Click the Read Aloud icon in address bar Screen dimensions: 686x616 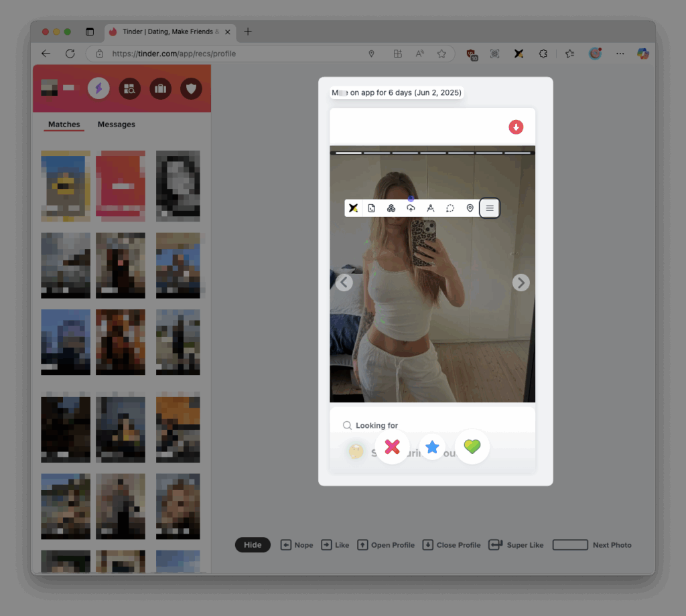(x=419, y=54)
